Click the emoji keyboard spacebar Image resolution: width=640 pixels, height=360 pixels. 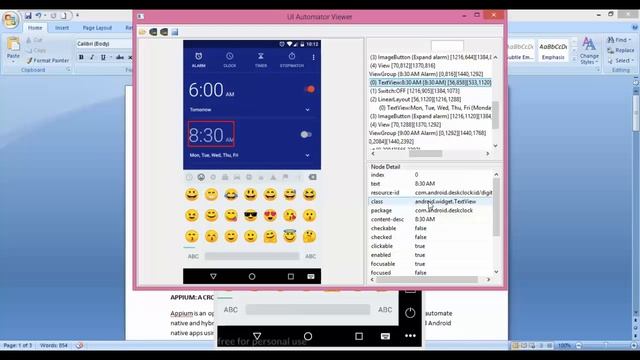point(252,256)
